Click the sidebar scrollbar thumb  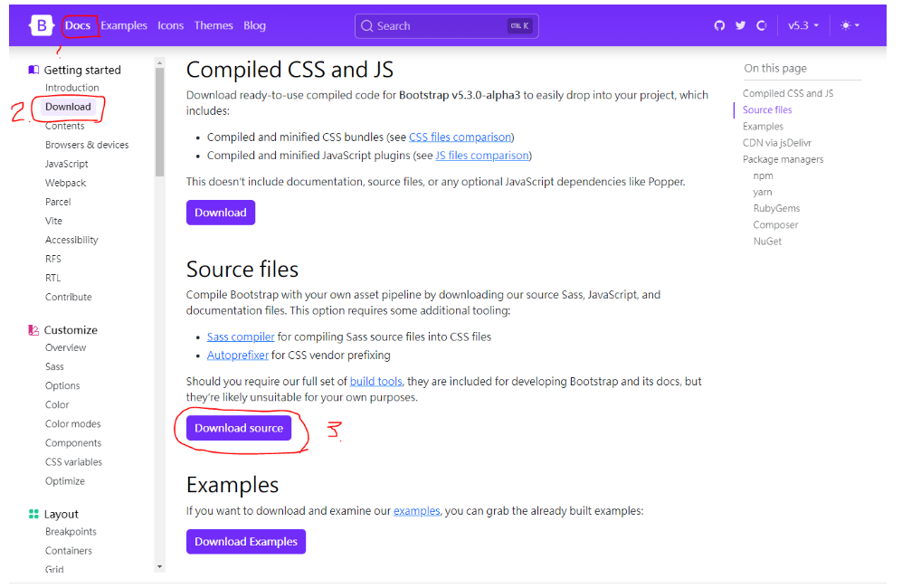159,122
